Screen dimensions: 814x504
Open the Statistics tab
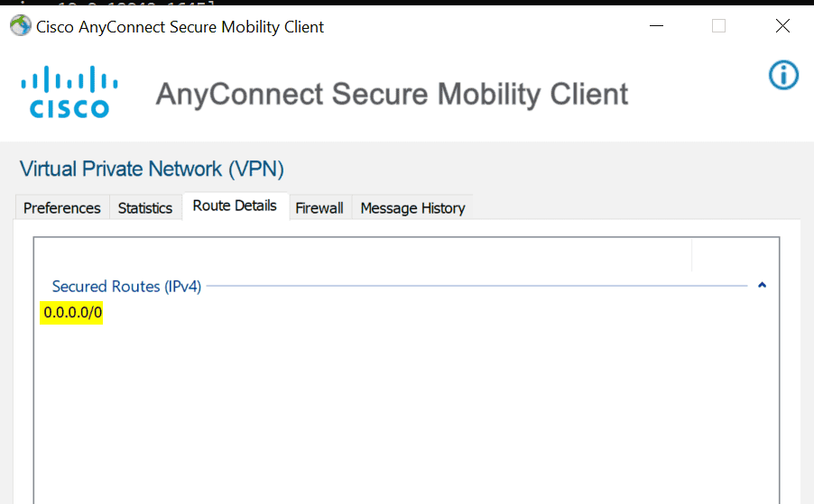[x=145, y=208]
